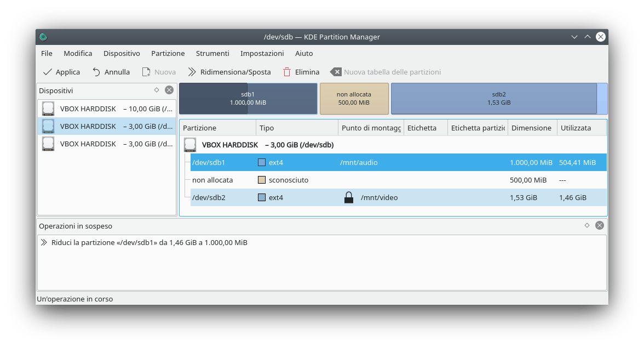Float the Dispositivi panel with diamond button
The image size is (644, 347).
click(157, 90)
